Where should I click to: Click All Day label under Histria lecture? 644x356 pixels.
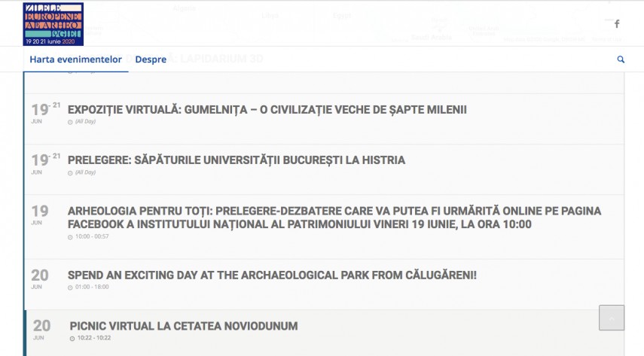click(85, 172)
